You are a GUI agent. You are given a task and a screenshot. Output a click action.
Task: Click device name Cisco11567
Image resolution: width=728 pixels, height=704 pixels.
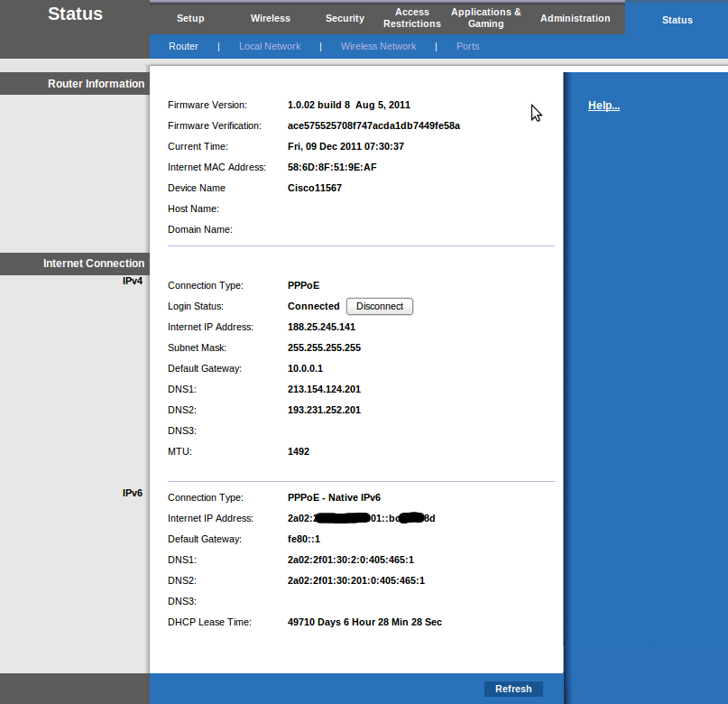314,188
